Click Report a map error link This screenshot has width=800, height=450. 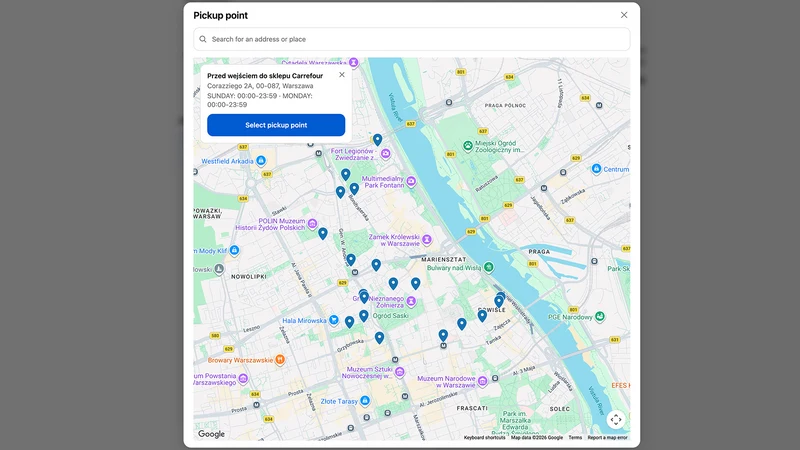pos(607,437)
